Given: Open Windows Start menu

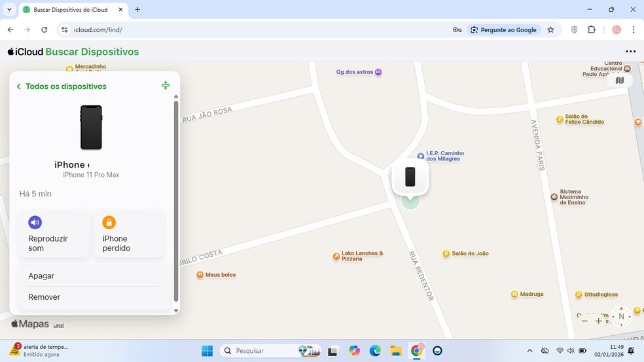Looking at the screenshot, I should pos(207,350).
